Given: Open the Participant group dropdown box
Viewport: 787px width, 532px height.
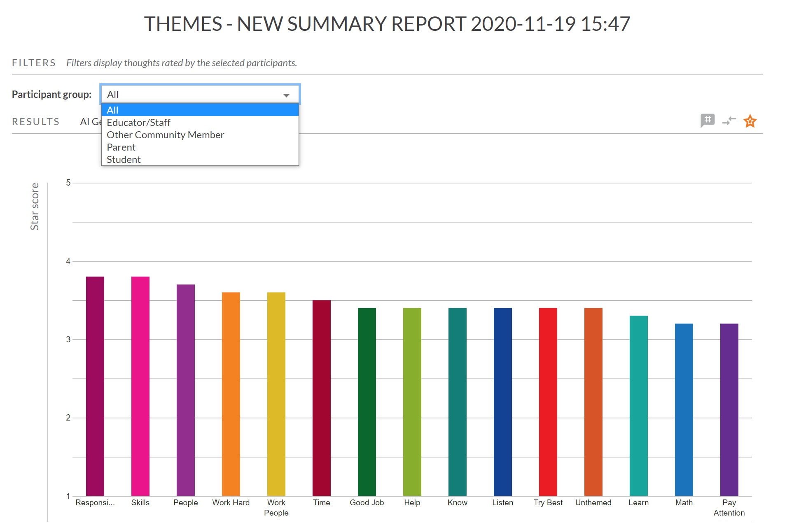Looking at the screenshot, I should coord(200,94).
